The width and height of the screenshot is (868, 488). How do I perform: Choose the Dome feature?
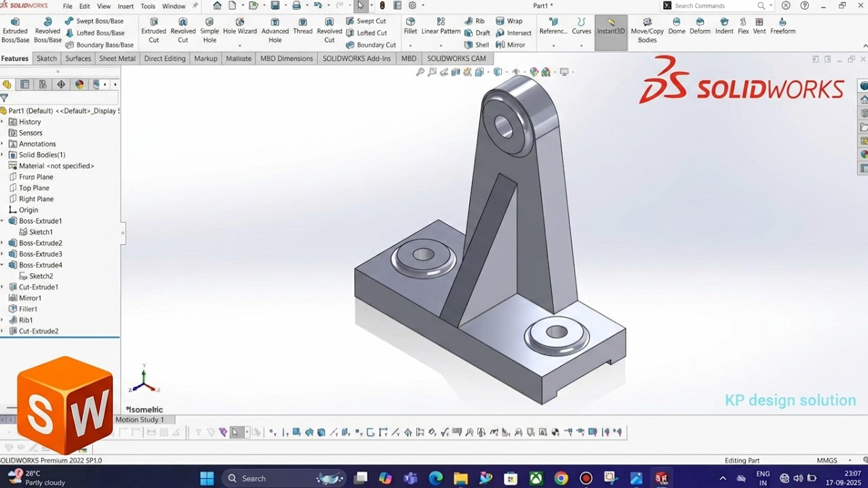coord(677,26)
